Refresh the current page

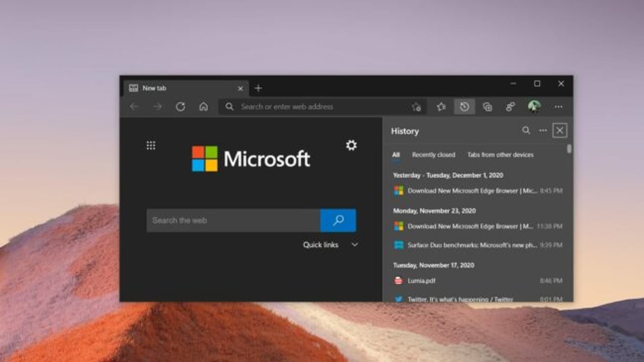coord(180,107)
